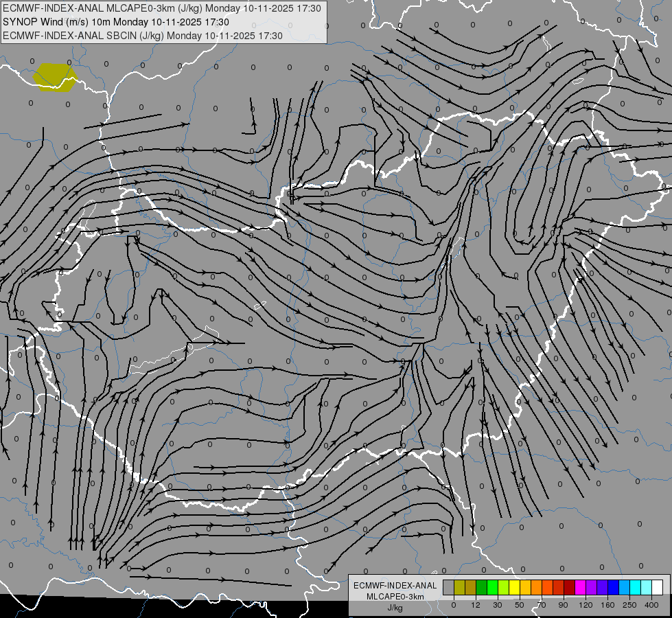Screen dimensions: 672x618
Task: Click the legend label MLCAPE0-3km
Action: [395, 597]
